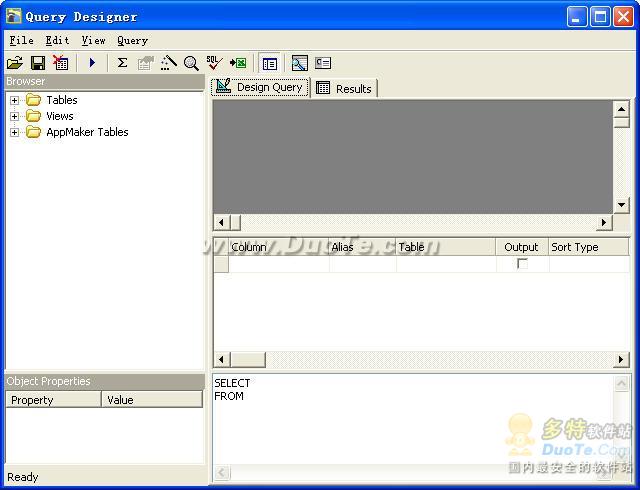Click scroll left arrow in SQL pane
This screenshot has height=490, width=640.
pos(222,472)
